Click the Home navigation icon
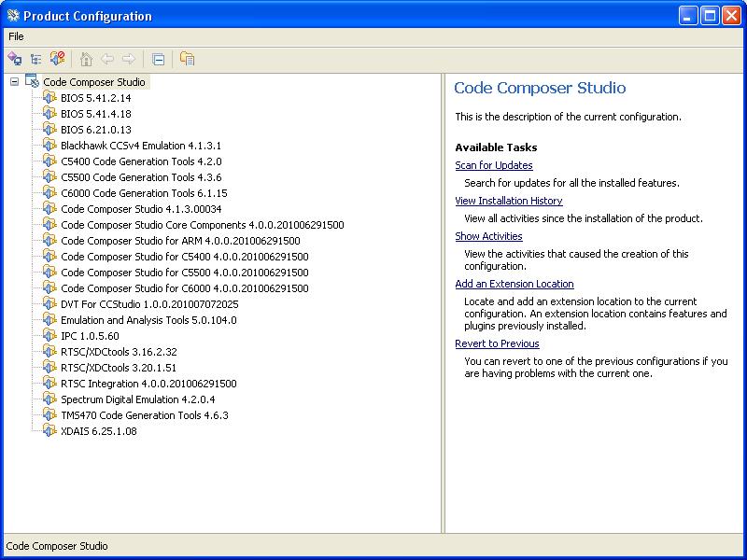The width and height of the screenshot is (747, 560). tap(84, 59)
